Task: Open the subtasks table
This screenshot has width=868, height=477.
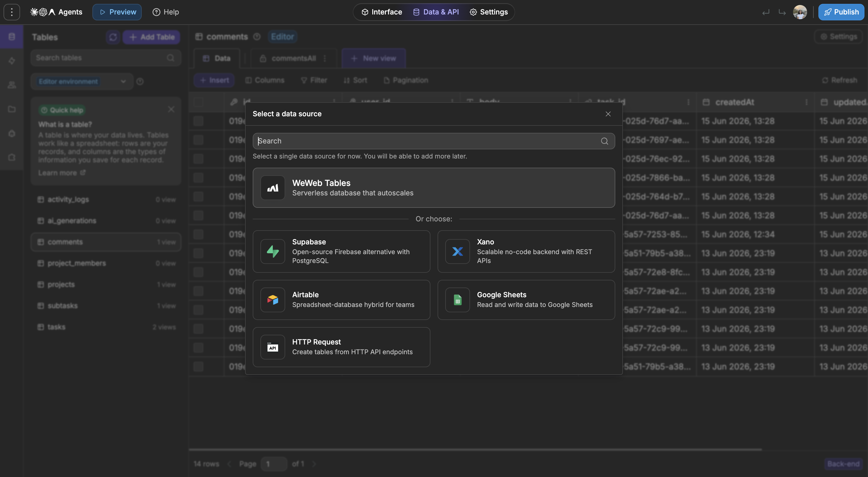Action: pos(106,306)
